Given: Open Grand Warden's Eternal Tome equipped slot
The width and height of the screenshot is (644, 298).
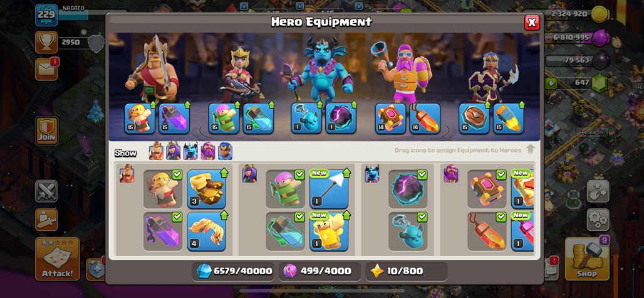Looking at the screenshot, I should point(390,119).
